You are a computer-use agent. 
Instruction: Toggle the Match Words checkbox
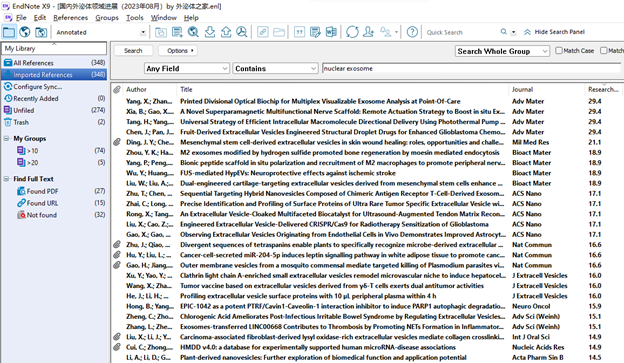604,51
